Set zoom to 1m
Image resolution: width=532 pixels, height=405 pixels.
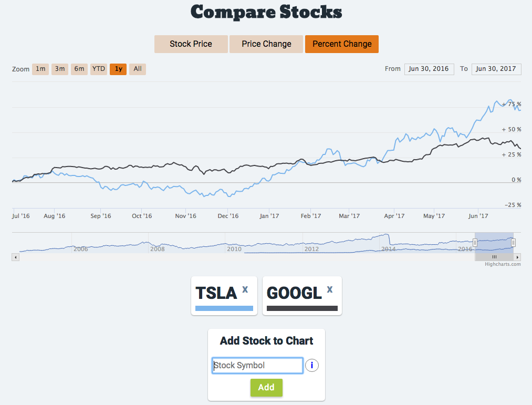pyautogui.click(x=40, y=69)
